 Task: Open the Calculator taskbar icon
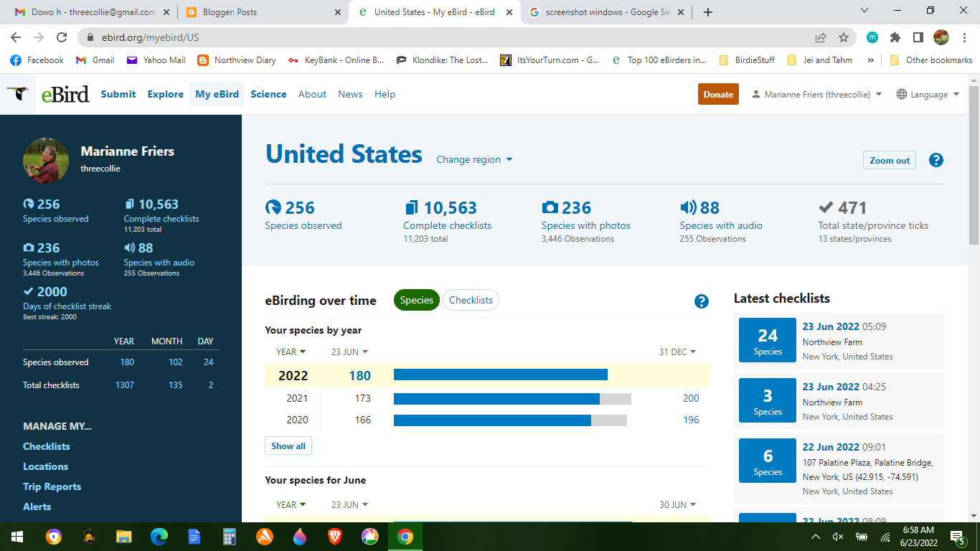point(229,536)
